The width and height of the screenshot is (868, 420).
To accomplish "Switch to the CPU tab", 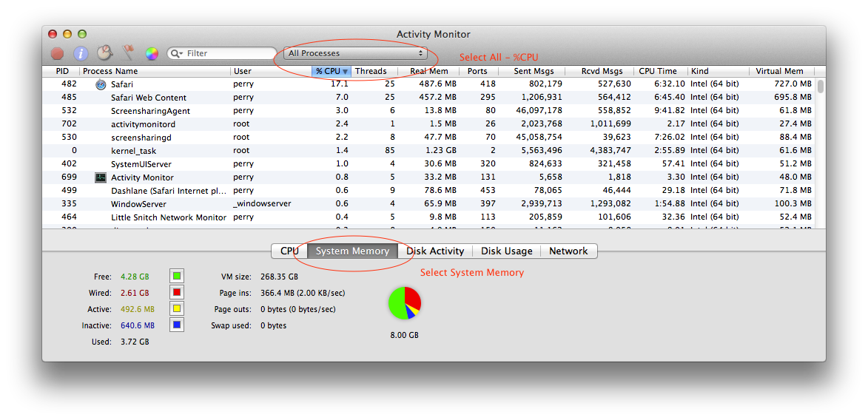I will click(289, 251).
